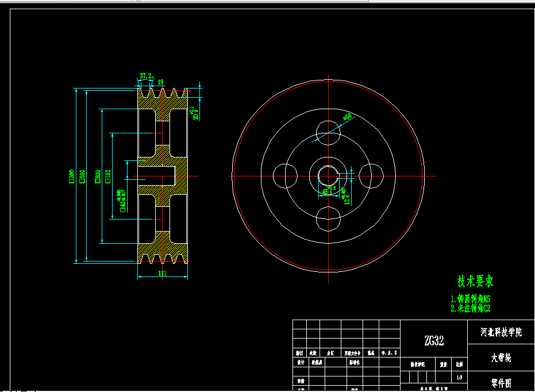Select technical note line 1 about R5
The height and width of the screenshot is (392, 535).
pyautogui.click(x=470, y=299)
